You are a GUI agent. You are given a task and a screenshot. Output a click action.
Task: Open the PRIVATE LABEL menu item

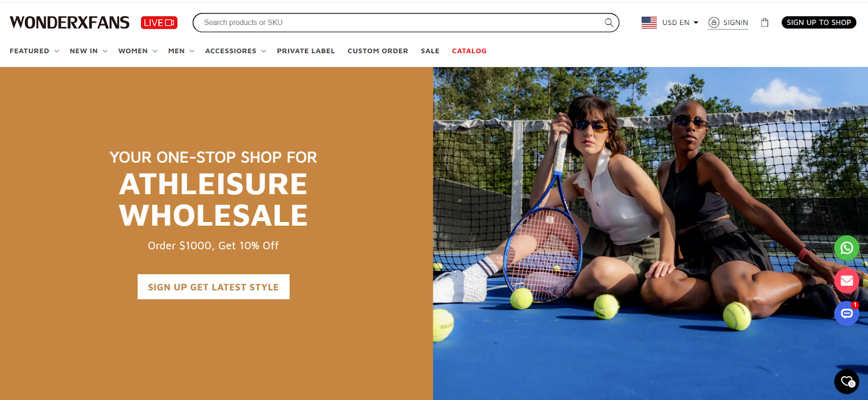tap(306, 51)
